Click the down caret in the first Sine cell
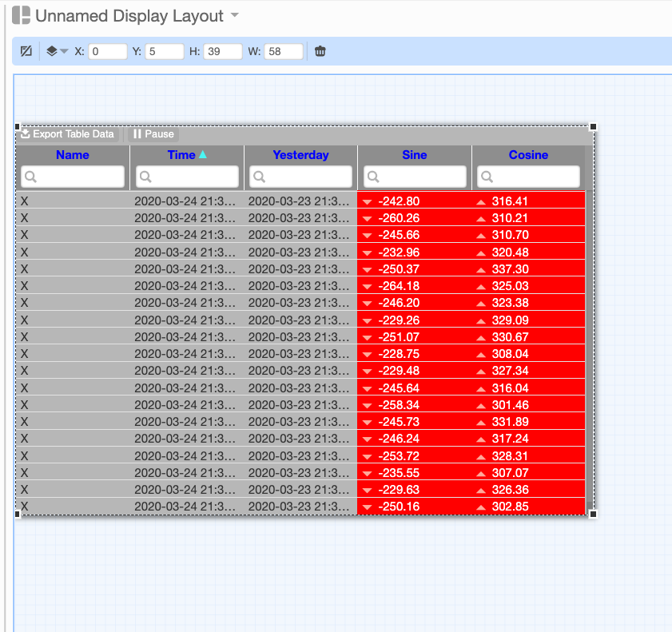Screen dimensions: 672x632 (366, 201)
